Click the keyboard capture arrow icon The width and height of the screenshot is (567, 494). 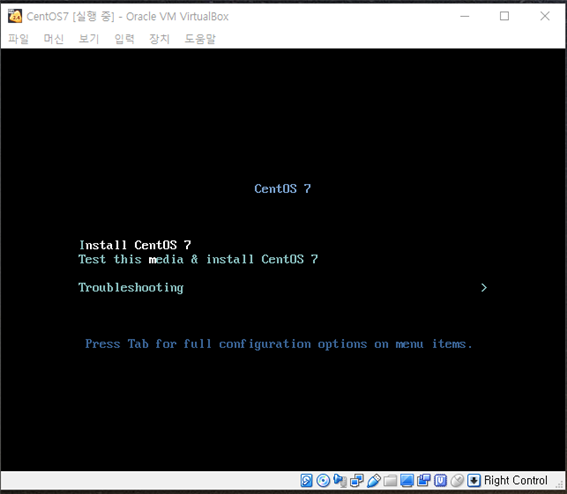(x=474, y=481)
